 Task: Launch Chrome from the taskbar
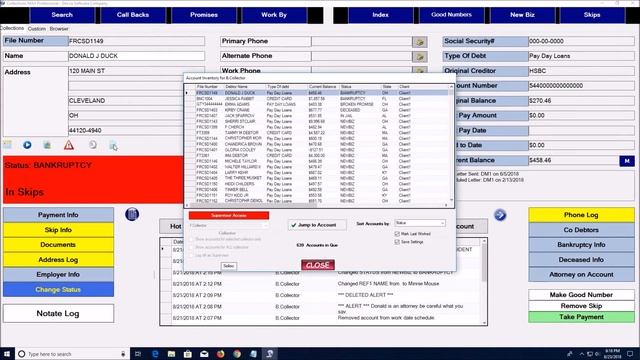pyautogui.click(x=237, y=354)
